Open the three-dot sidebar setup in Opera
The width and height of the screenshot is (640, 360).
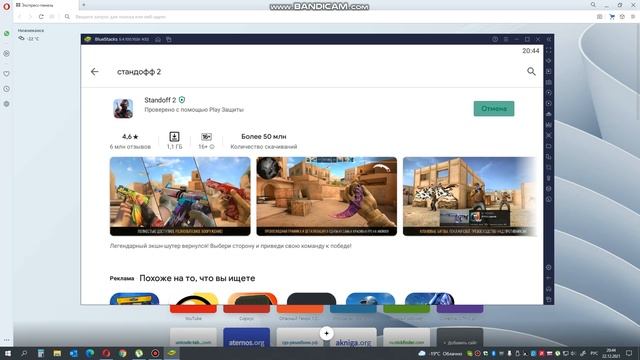click(7, 340)
